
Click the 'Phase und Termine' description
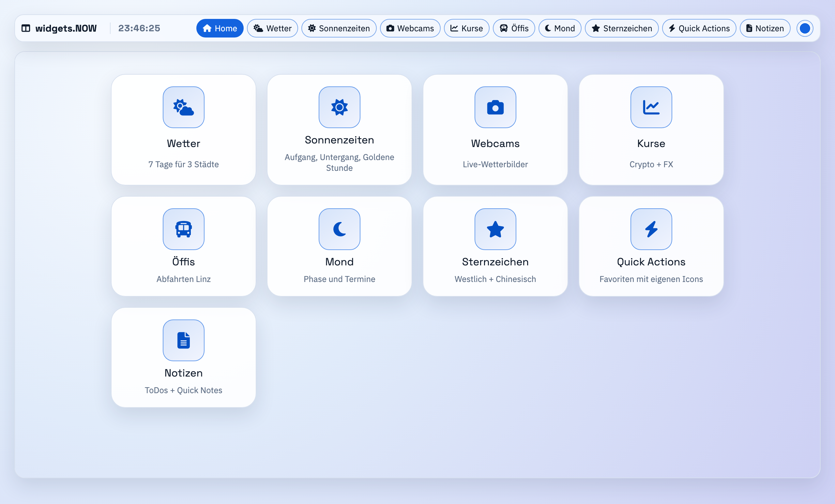339,279
